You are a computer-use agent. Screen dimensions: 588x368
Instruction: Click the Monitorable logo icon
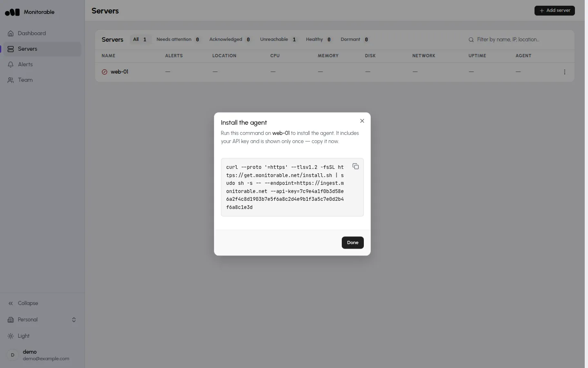(12, 12)
